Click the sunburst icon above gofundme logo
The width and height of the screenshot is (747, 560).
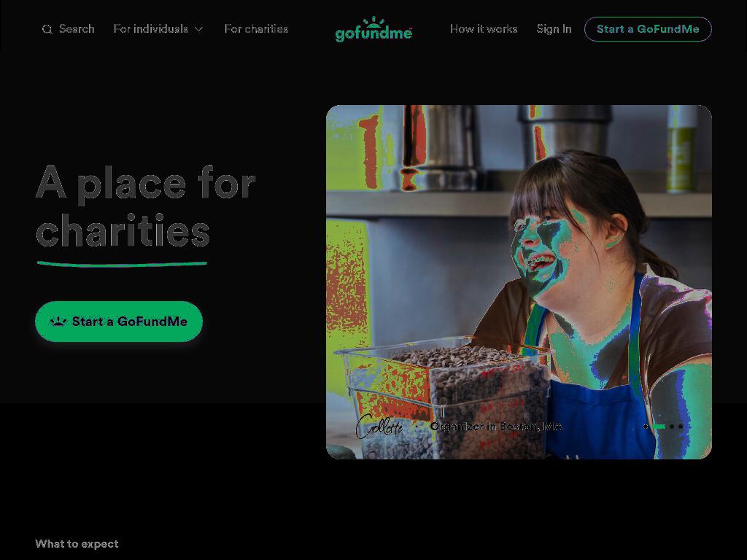373,21
